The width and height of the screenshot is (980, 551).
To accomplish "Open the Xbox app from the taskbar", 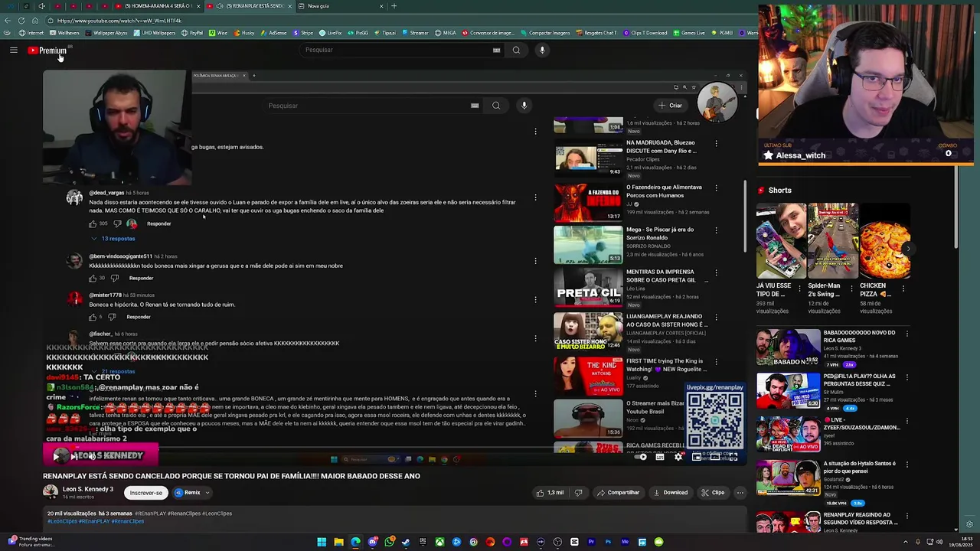I will point(439,542).
